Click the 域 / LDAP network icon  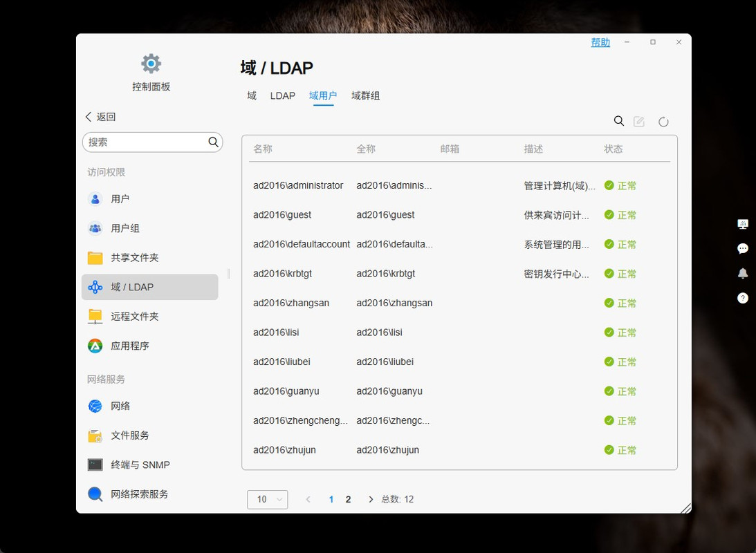95,287
